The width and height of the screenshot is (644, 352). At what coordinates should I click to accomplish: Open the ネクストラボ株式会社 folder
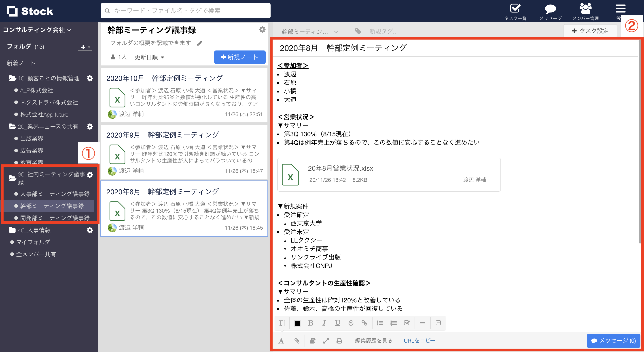(x=49, y=102)
